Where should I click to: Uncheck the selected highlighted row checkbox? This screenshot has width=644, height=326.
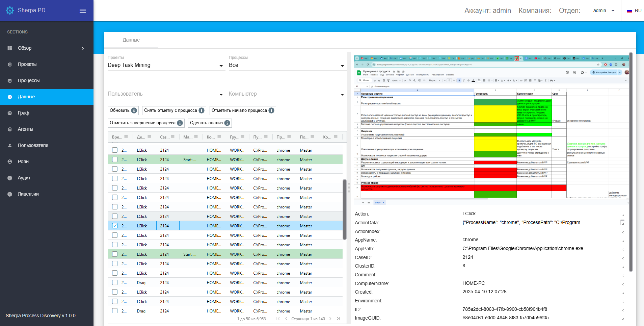115,226
